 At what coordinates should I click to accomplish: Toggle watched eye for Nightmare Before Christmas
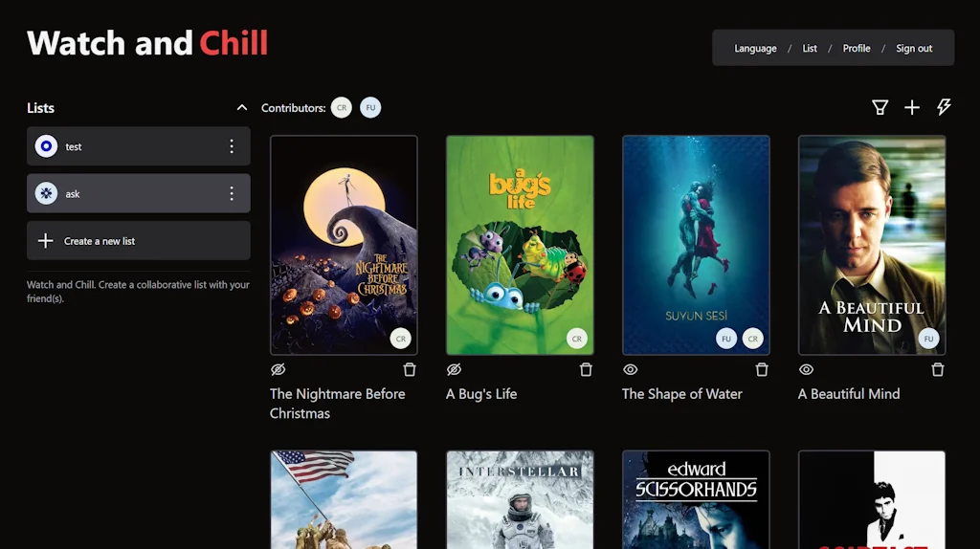[278, 369]
